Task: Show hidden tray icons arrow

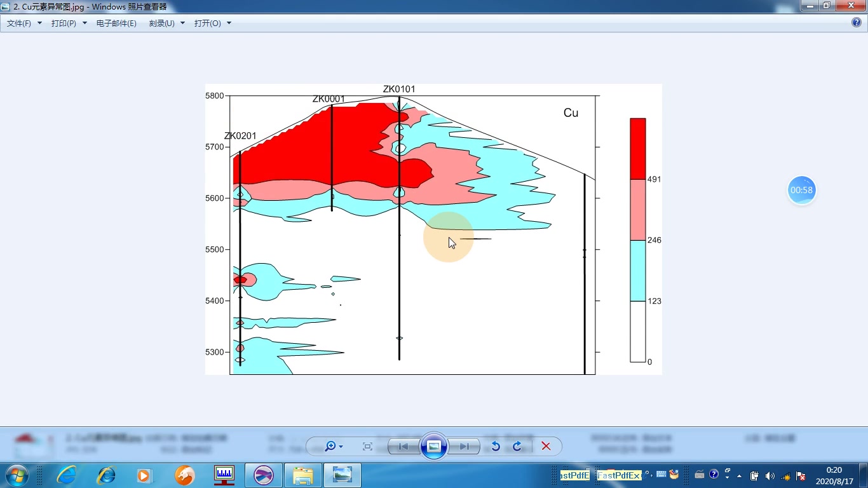Action: 739,476
